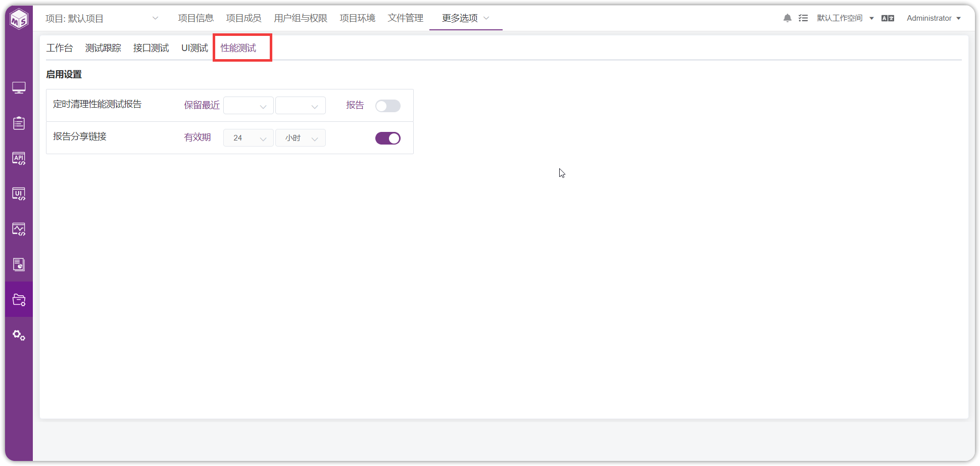Viewport: 980px width, 466px height.
Task: Switch to the UI测试 tab
Action: point(194,48)
